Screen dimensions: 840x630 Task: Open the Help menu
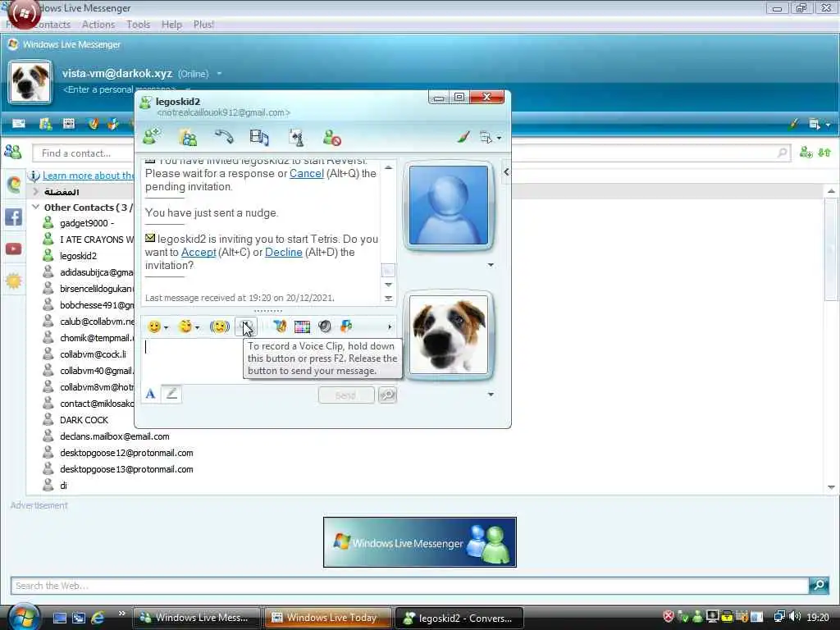tap(171, 25)
